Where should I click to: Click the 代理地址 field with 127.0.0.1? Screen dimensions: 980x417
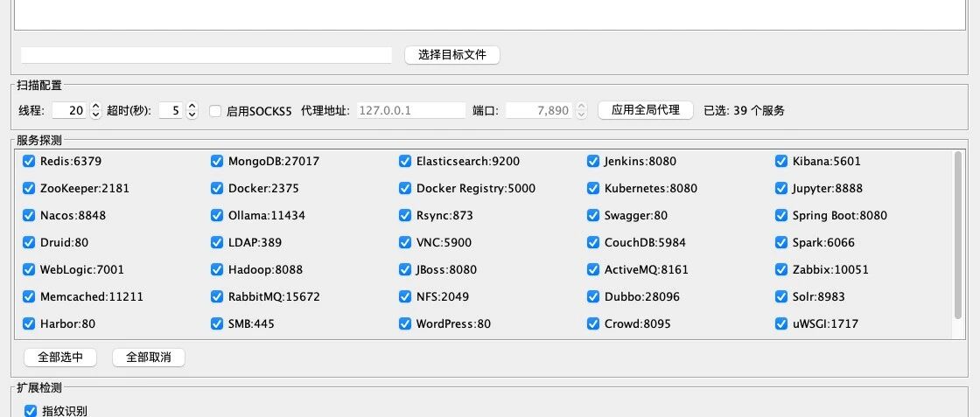(411, 110)
